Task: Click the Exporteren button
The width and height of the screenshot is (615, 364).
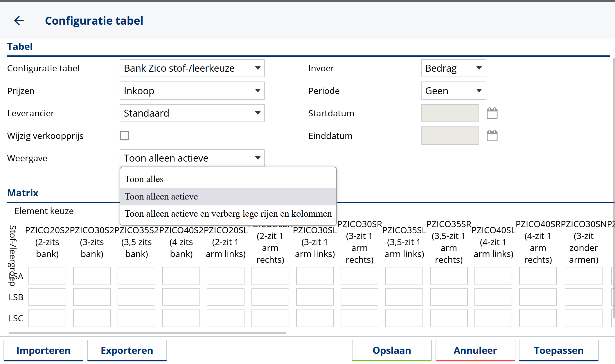Action: pyautogui.click(x=127, y=350)
